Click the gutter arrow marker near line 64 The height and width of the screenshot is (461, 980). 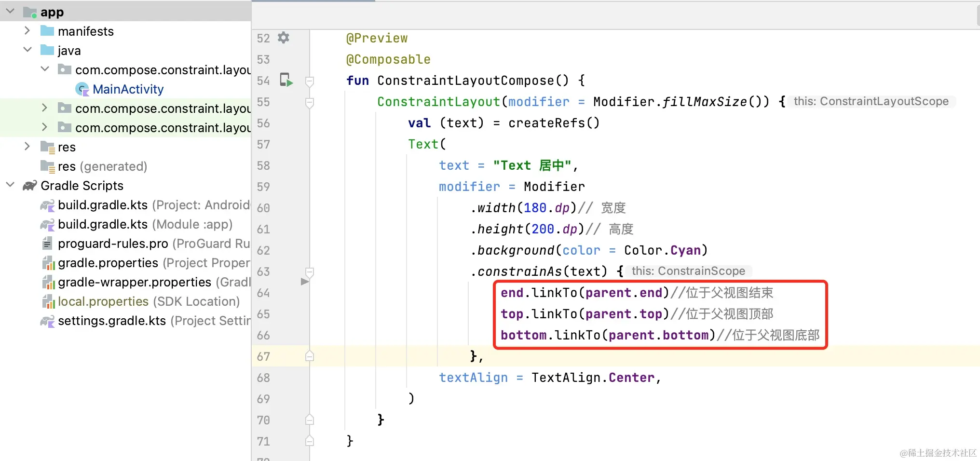(305, 282)
